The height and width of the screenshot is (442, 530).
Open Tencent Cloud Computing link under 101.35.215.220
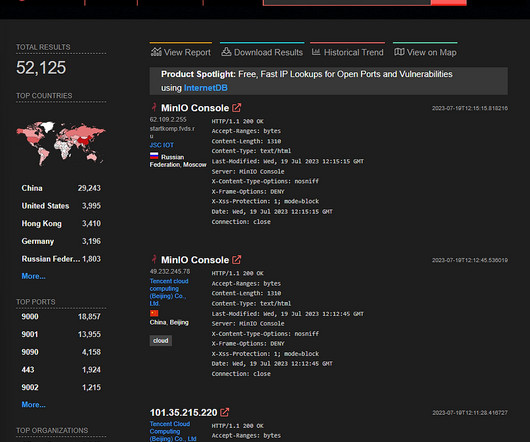tap(173, 432)
